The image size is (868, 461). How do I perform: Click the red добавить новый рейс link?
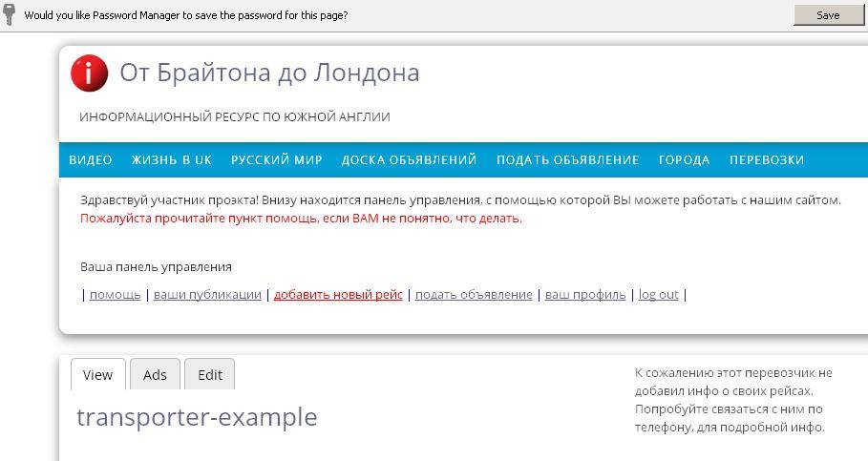coord(338,295)
